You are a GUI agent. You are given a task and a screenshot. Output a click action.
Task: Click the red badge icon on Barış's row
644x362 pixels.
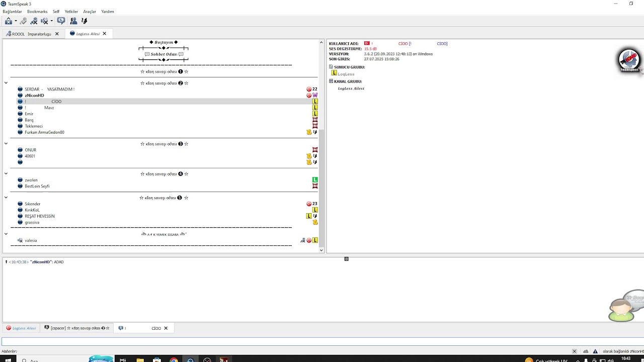click(x=315, y=120)
